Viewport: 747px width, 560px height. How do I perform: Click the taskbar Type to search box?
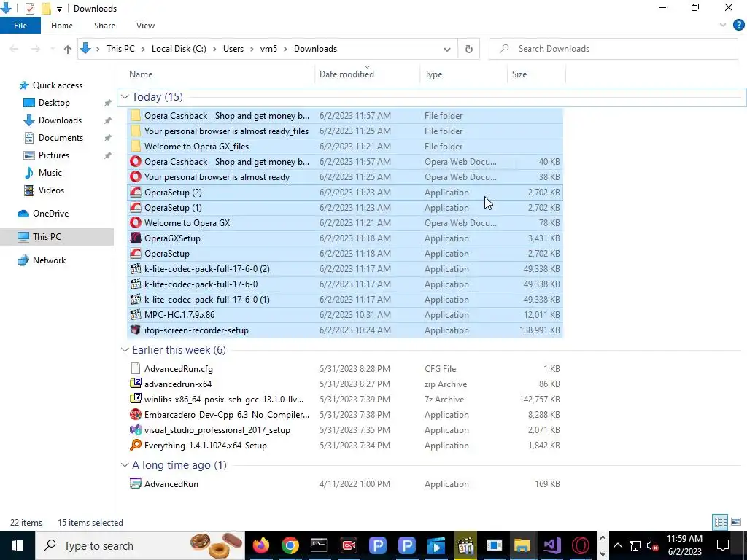(x=140, y=545)
